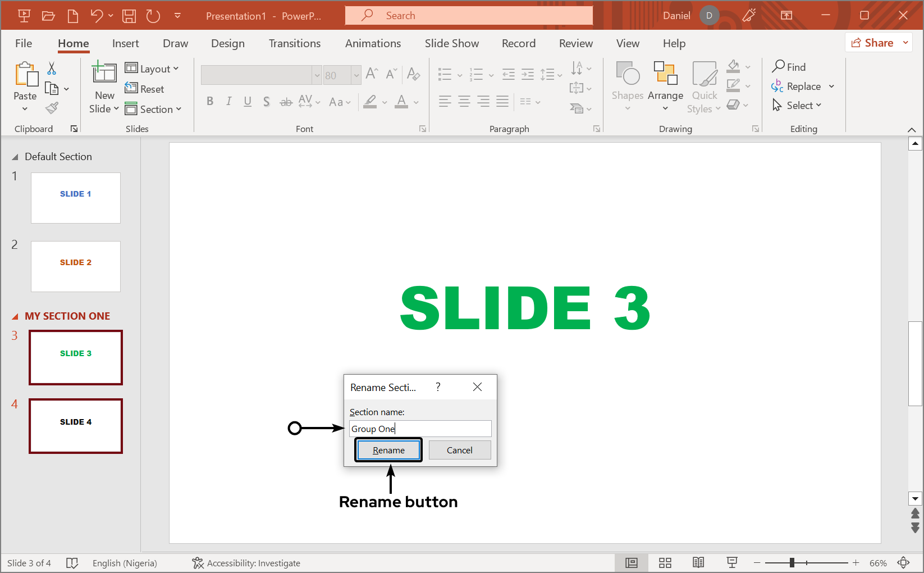Click the Save icon in title bar
The image size is (924, 573).
pyautogui.click(x=129, y=16)
